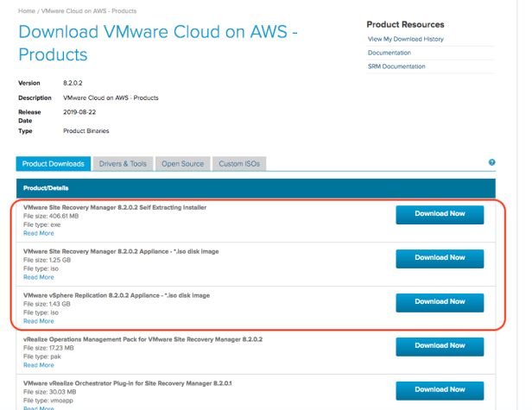Switch to the Drivers & Tools tab
532x410 pixels.
[123, 163]
